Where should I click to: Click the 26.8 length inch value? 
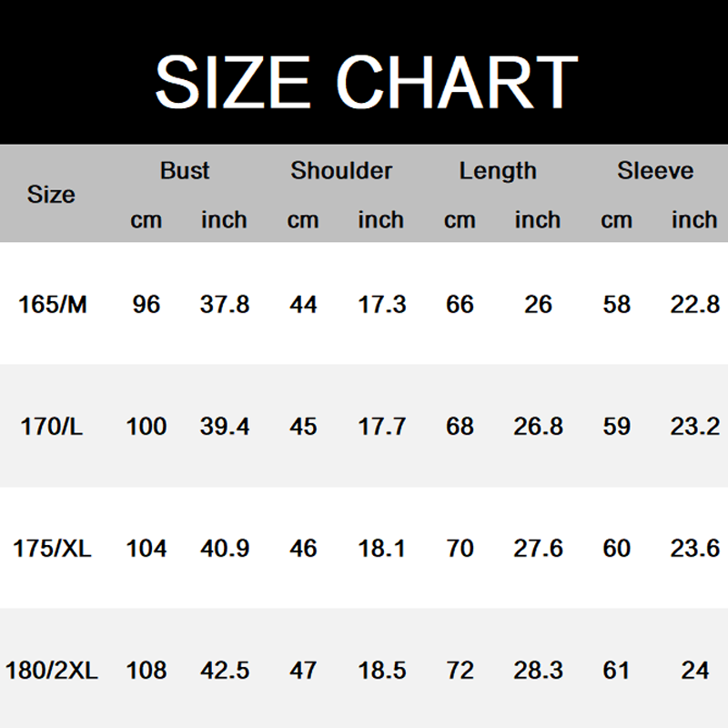pos(538,426)
